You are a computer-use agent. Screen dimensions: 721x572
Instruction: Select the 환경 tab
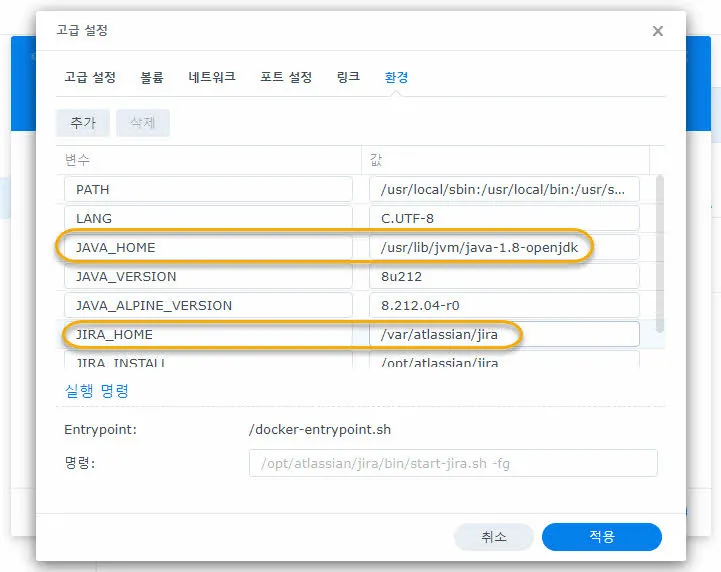[x=396, y=77]
